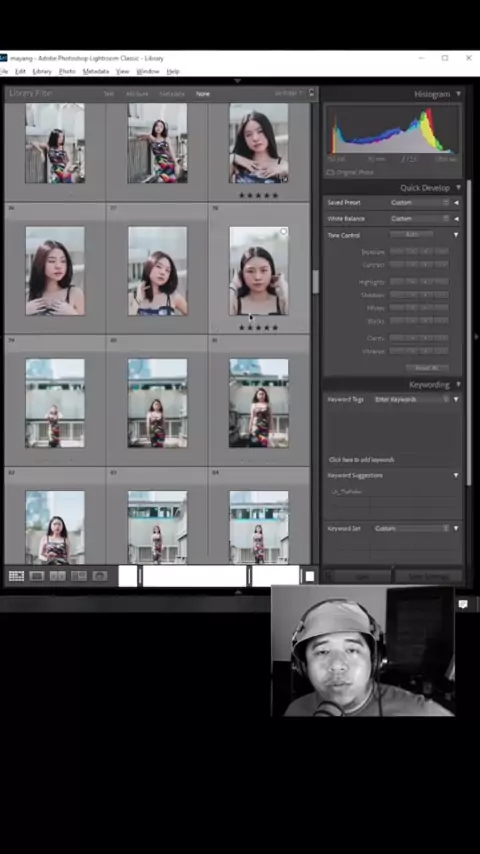Collapse the Tone Control section triangle
Viewport: 480px width, 854px height.
point(456,235)
